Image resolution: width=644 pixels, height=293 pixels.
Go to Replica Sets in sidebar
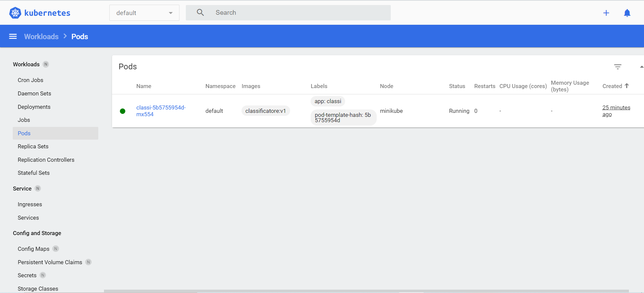coord(33,146)
